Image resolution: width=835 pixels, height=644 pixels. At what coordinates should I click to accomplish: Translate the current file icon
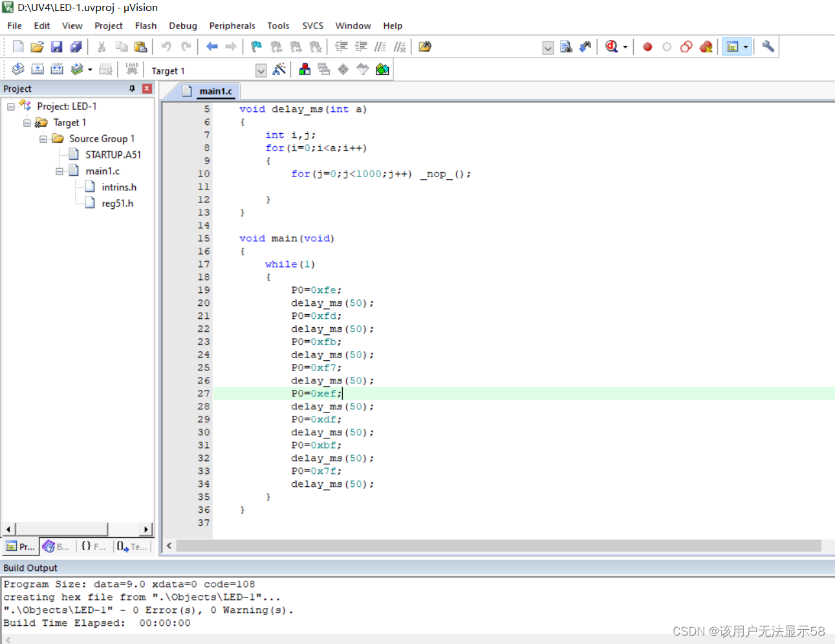[x=18, y=69]
